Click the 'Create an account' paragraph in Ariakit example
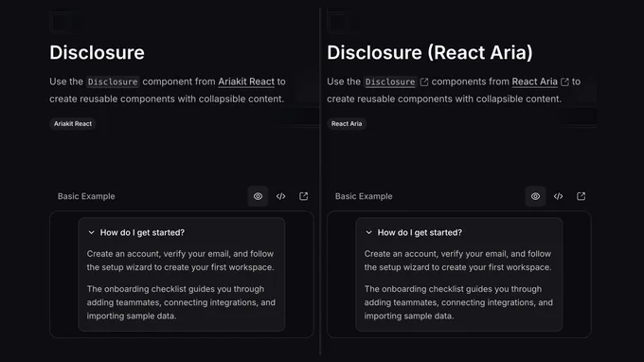644x362 pixels. click(180, 261)
